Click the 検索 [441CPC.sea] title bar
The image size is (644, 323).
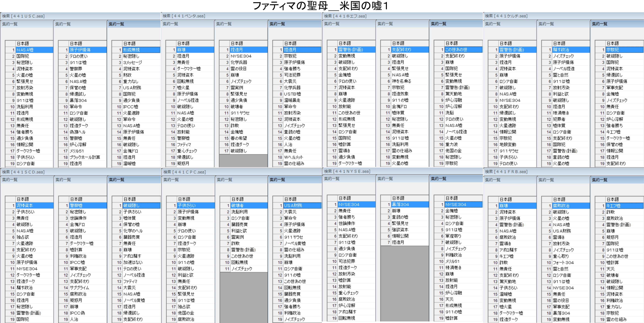[185, 172]
